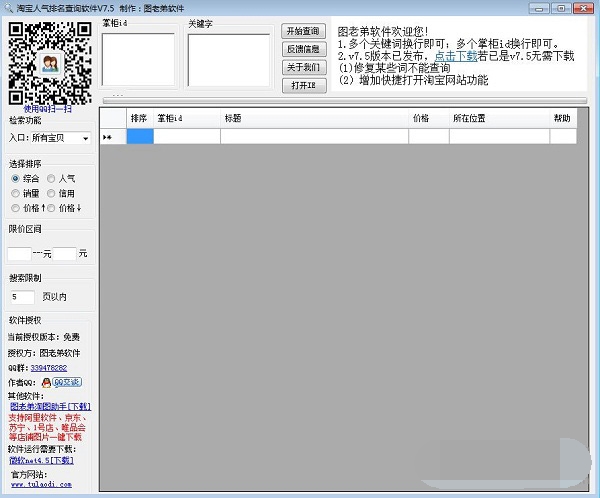The image size is (600, 498).
Task: Click the 开始查询 button
Action: click(303, 31)
